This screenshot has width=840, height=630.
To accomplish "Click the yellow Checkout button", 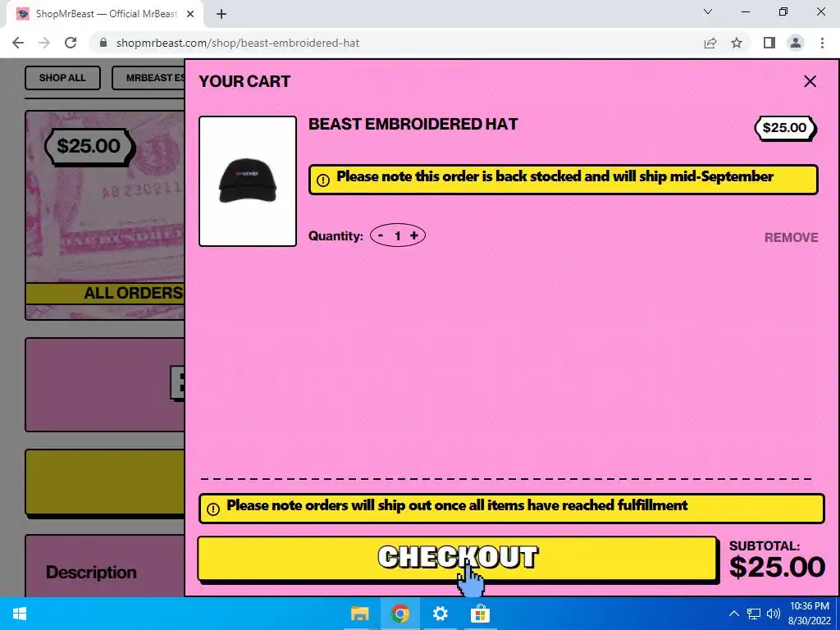I will point(458,558).
